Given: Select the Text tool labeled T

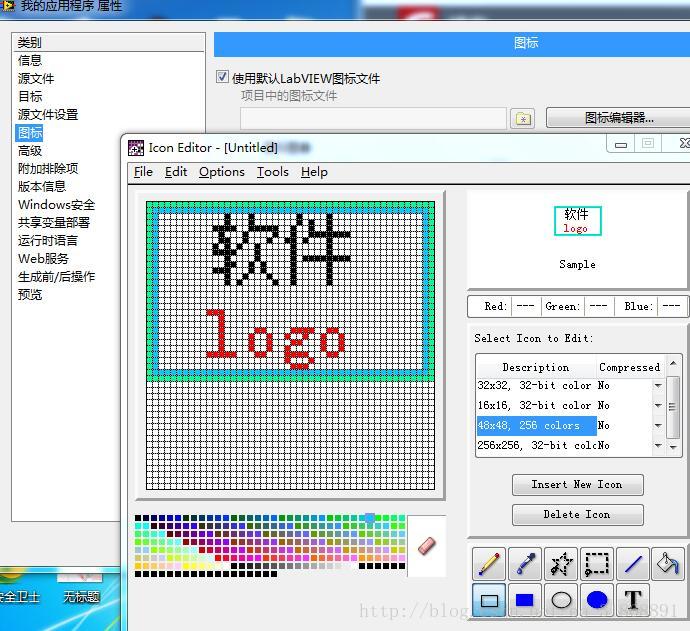Looking at the screenshot, I should (x=633, y=599).
